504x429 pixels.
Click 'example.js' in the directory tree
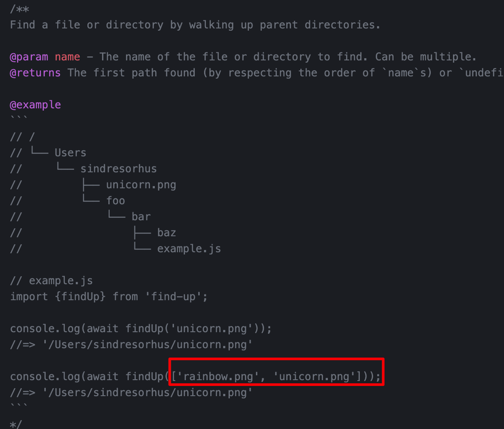189,249
